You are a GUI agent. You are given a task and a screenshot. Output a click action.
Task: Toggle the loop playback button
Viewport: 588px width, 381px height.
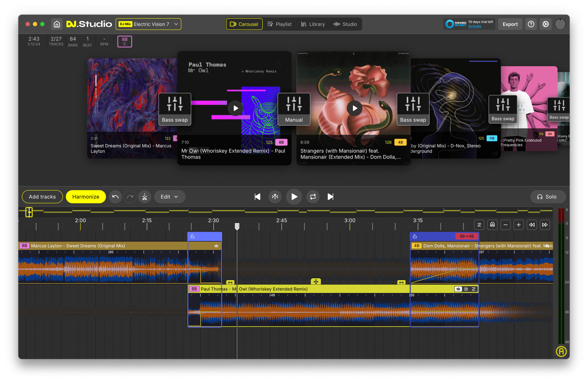(x=313, y=197)
